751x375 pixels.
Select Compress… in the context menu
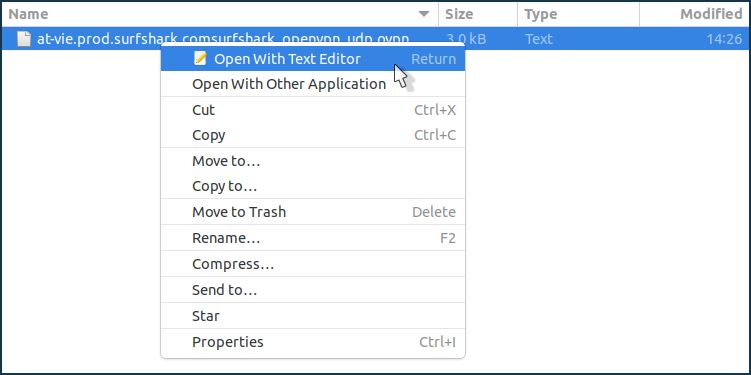coord(313,264)
